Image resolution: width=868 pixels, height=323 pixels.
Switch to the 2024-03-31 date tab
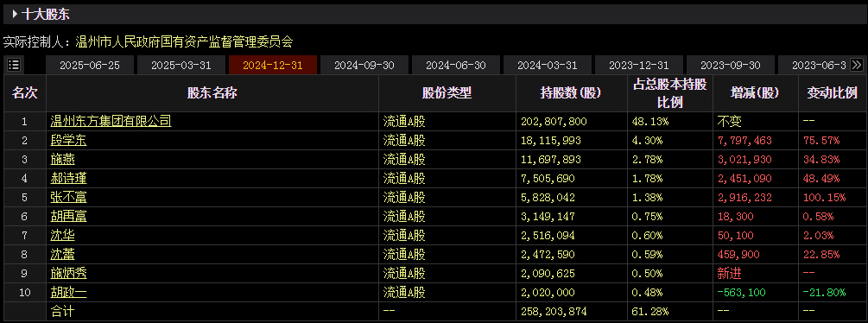tap(548, 66)
